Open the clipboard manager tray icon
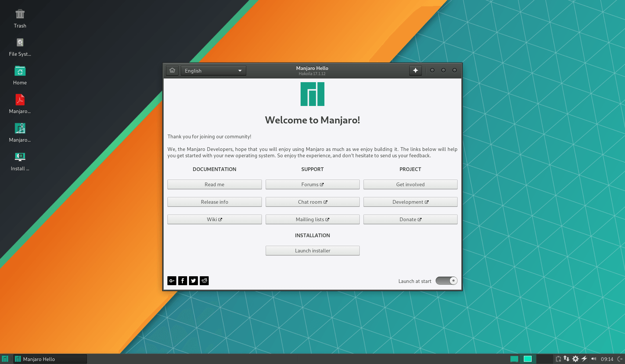Screen dimensions: 625x364 558,359
